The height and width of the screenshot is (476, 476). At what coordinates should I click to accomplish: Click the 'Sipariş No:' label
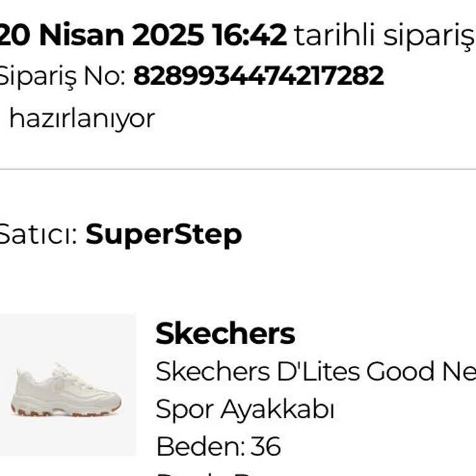coord(62,76)
